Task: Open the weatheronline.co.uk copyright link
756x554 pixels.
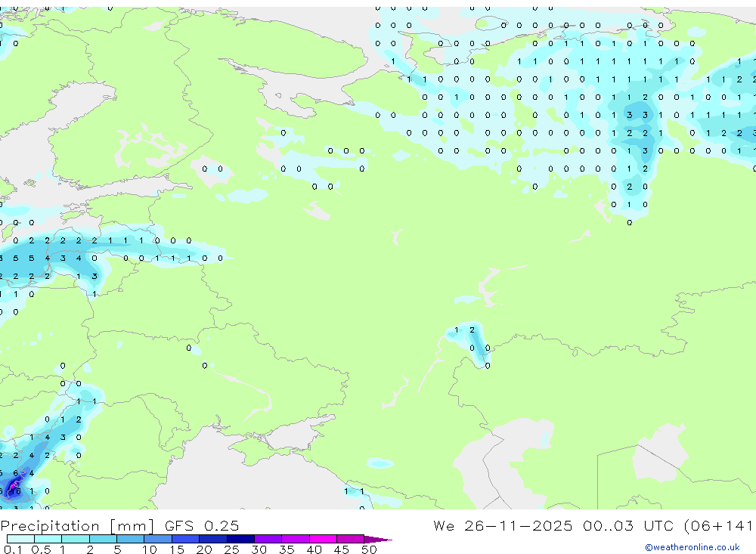Action: pos(692,547)
